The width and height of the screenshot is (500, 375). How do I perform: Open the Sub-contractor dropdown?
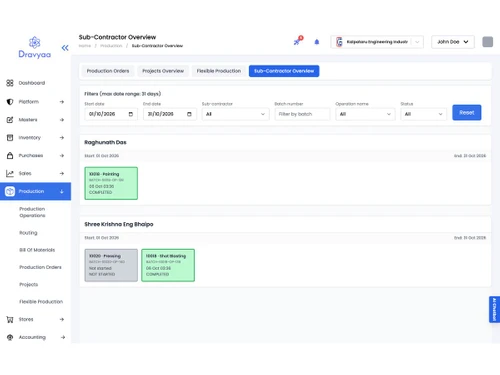tap(235, 114)
